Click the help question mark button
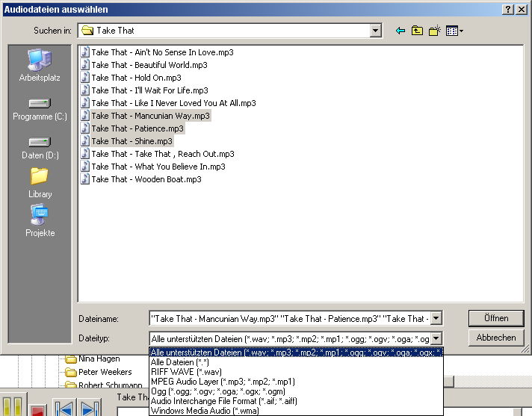This screenshot has width=532, height=416. 507,10
